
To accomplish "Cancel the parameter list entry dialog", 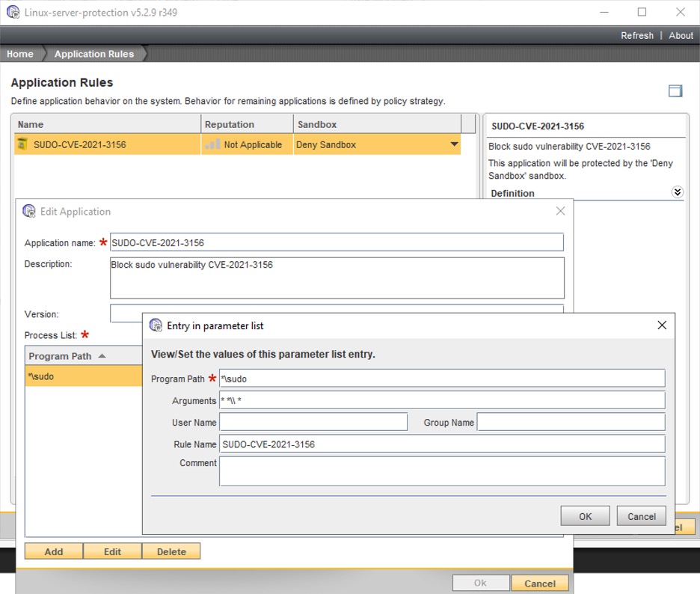I will pos(641,516).
